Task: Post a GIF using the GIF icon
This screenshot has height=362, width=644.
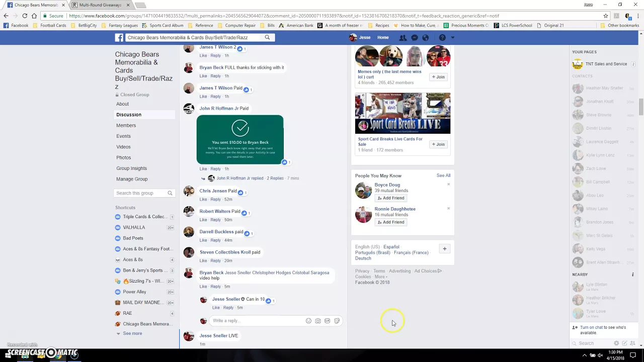Action: click(328, 321)
